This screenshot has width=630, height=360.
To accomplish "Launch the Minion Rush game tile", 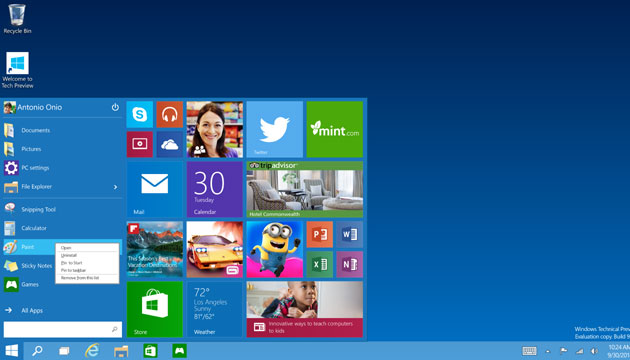I will (274, 249).
